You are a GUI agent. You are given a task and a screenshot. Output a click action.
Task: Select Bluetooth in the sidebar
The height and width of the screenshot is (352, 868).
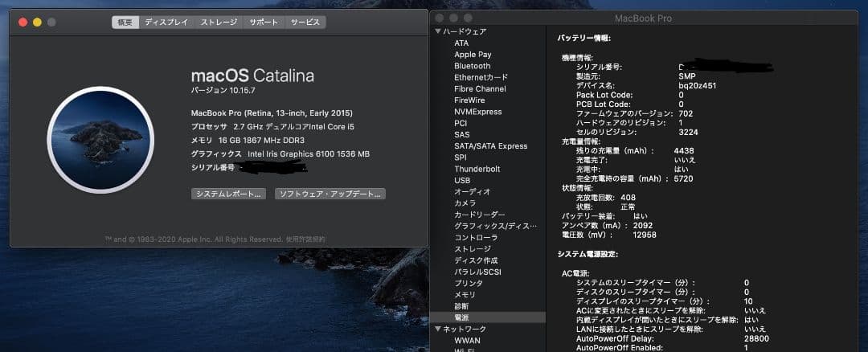pos(473,66)
